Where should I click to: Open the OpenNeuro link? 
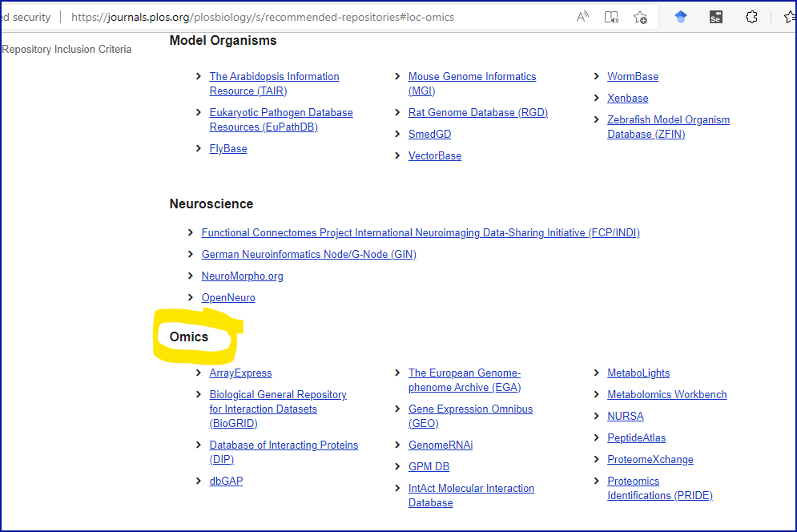(228, 298)
